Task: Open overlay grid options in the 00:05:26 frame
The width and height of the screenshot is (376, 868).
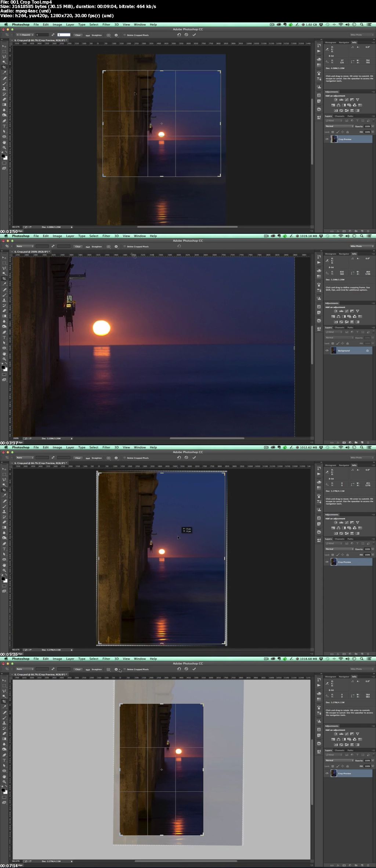Action: click(x=108, y=458)
